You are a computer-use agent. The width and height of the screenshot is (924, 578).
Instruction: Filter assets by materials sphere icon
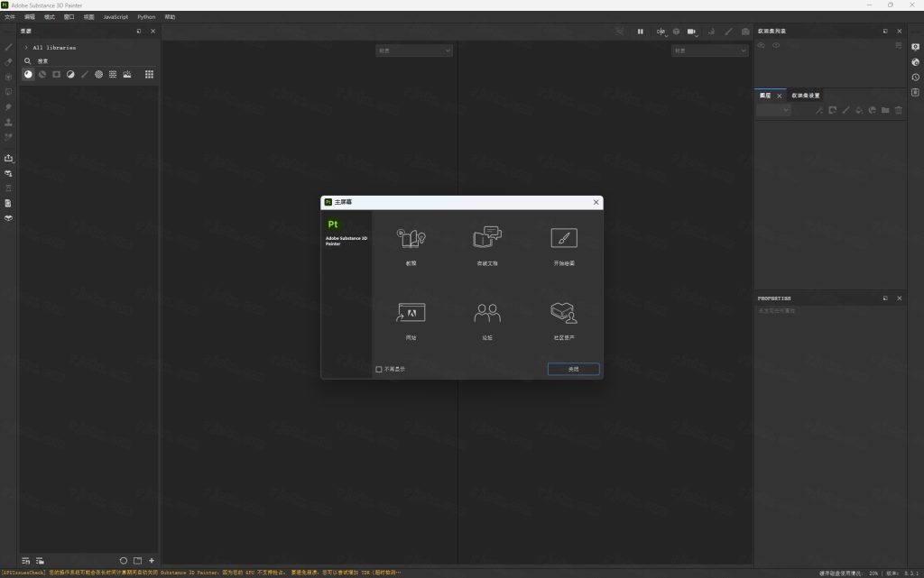tap(28, 74)
